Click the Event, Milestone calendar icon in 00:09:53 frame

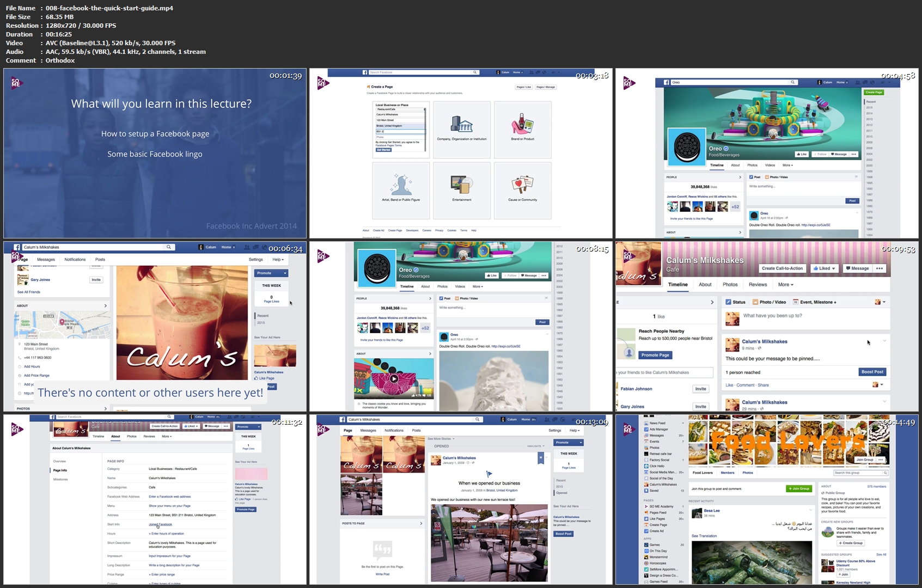(796, 302)
